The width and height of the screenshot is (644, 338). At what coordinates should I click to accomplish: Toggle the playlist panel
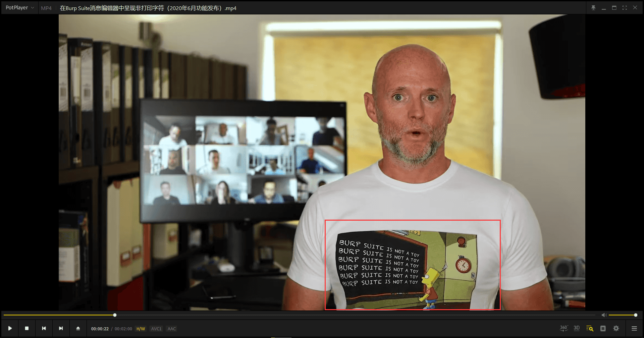point(634,328)
